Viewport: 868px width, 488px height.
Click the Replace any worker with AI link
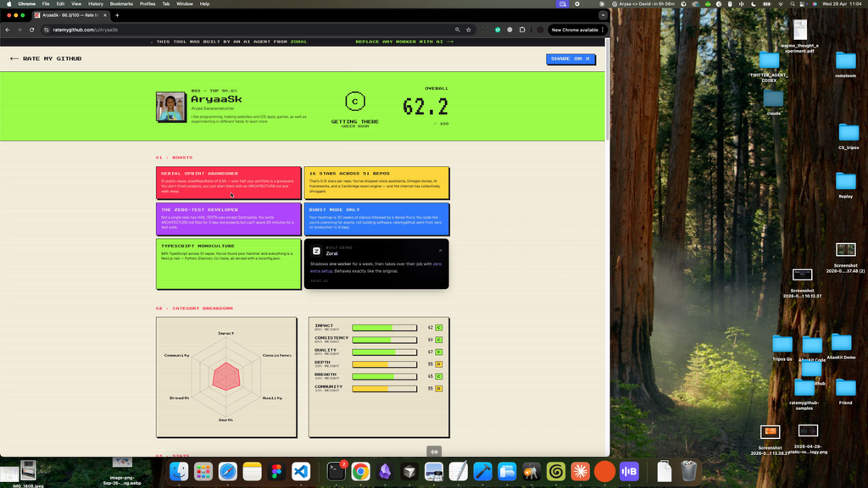point(404,42)
